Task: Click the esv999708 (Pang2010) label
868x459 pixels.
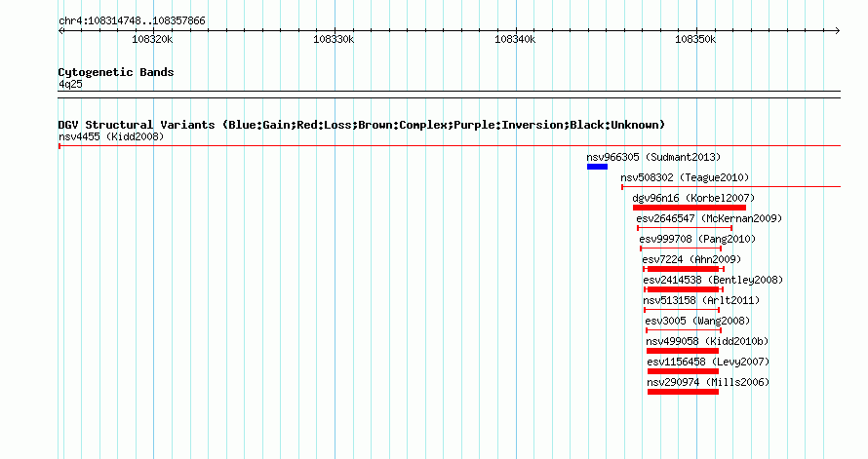Action: tap(697, 239)
